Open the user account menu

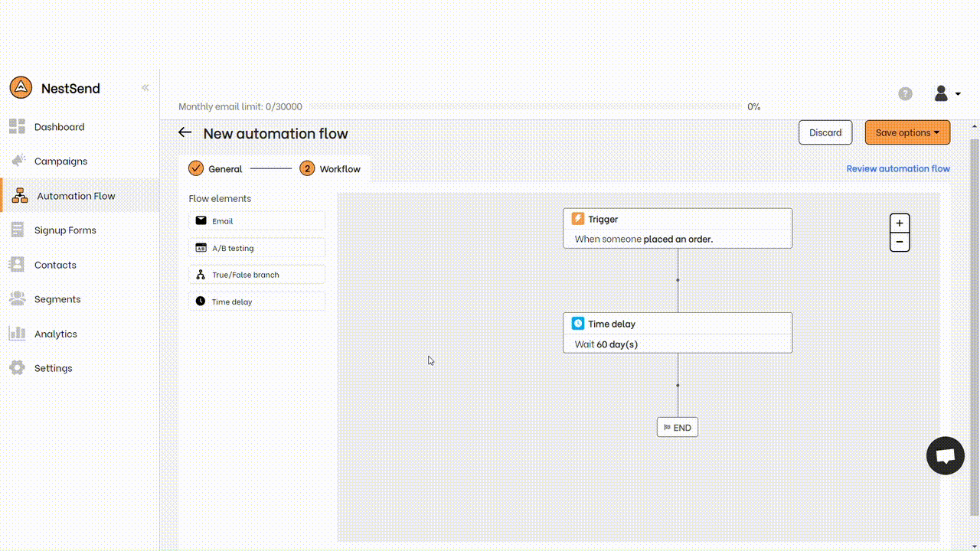pyautogui.click(x=947, y=93)
